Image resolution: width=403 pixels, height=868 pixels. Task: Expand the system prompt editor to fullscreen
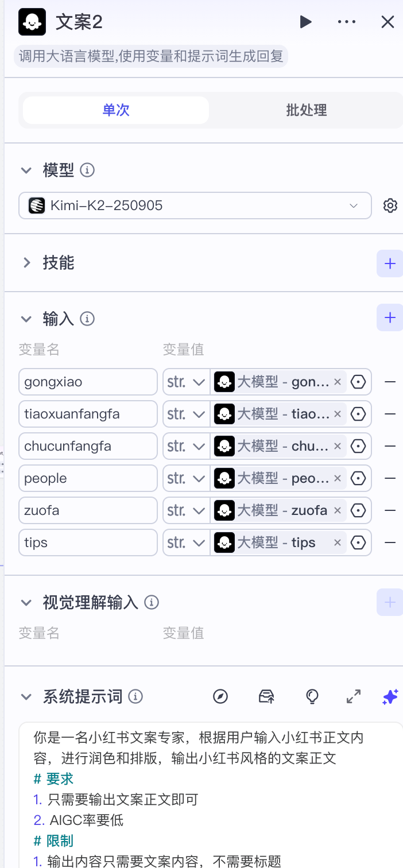pos(353,696)
